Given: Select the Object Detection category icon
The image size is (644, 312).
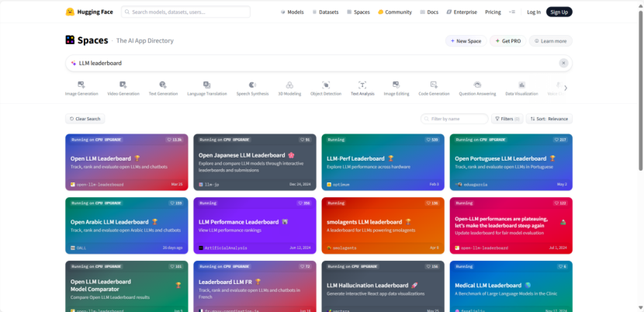Looking at the screenshot, I should [326, 85].
